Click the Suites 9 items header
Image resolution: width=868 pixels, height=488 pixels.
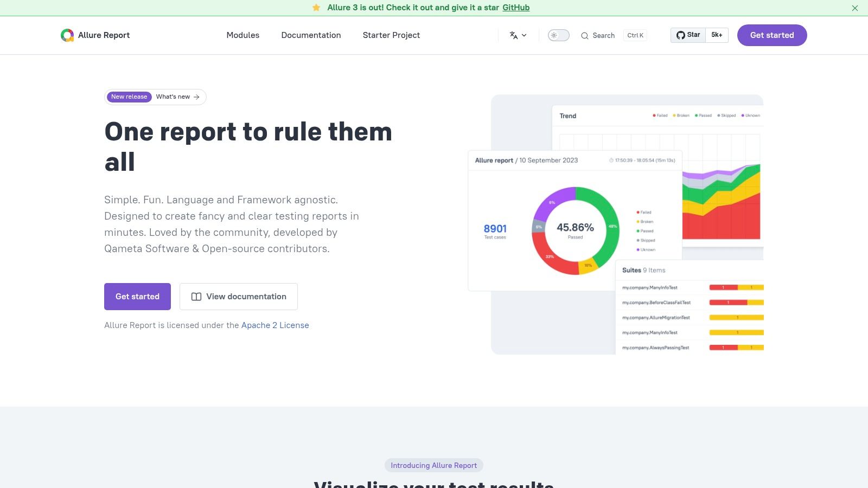pyautogui.click(x=643, y=270)
